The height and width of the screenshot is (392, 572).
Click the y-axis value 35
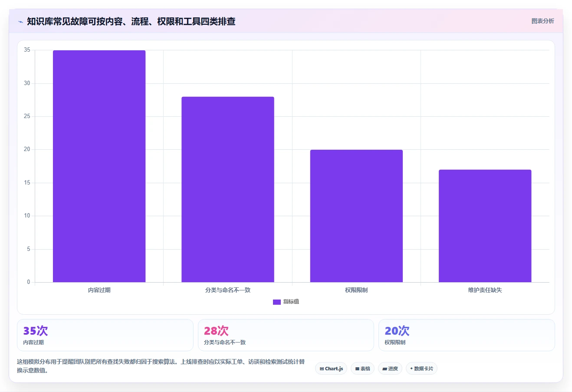pos(27,50)
